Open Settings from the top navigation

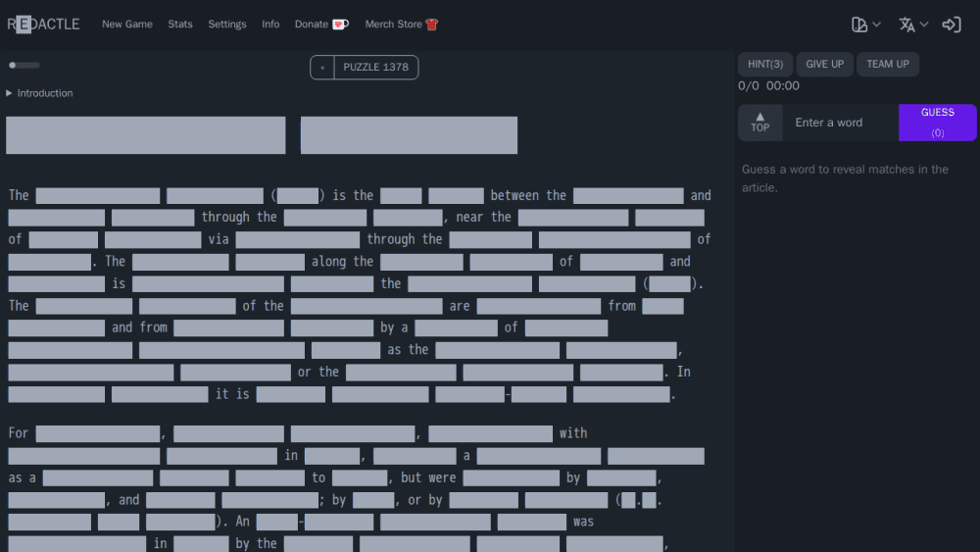click(227, 25)
